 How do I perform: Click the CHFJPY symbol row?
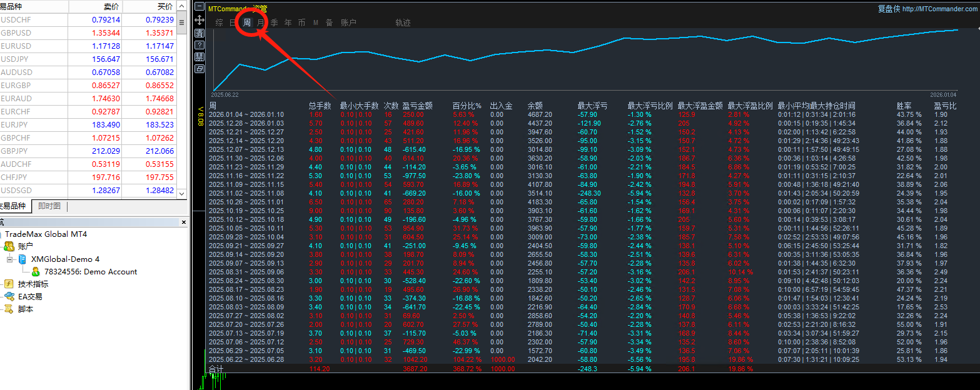[x=88, y=177]
